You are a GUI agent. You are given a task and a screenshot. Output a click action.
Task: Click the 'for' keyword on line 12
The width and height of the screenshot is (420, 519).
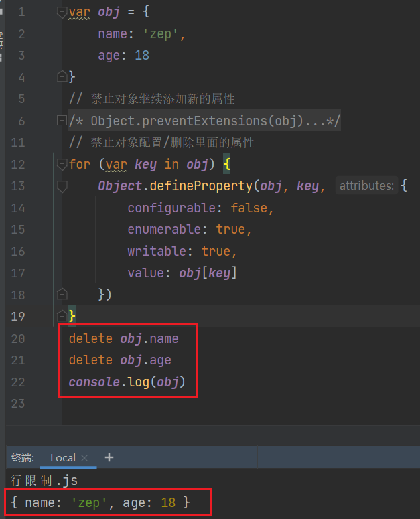(x=80, y=164)
